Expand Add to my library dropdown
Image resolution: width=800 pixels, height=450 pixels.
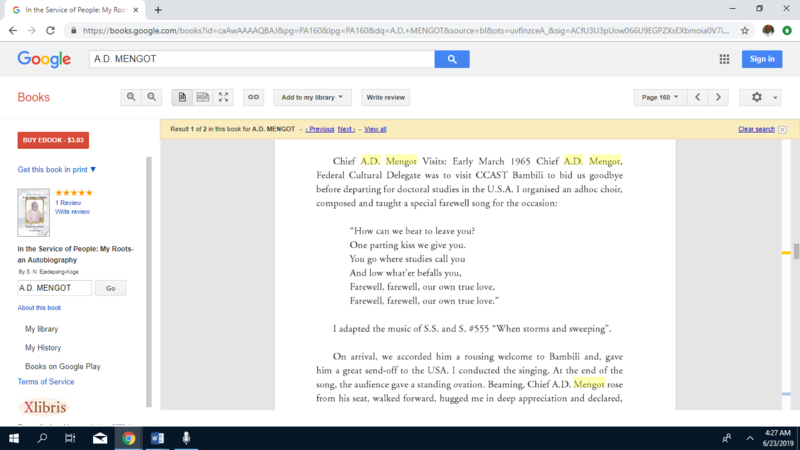(x=312, y=97)
